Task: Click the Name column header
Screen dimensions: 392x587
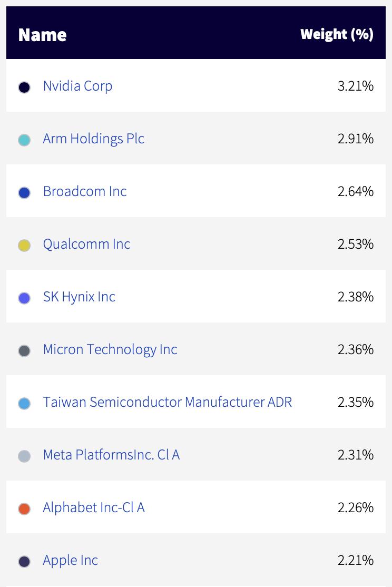Action: pyautogui.click(x=42, y=35)
